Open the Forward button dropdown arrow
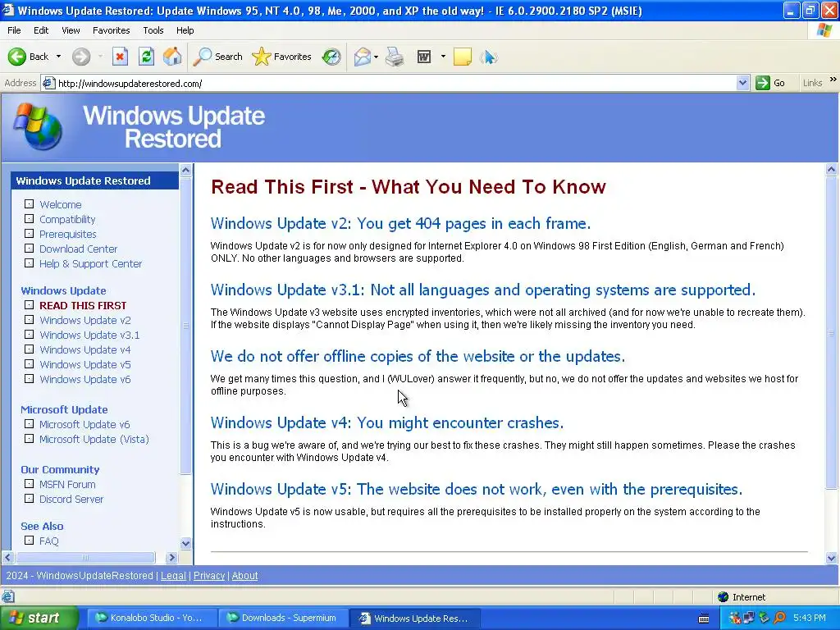 [x=99, y=57]
